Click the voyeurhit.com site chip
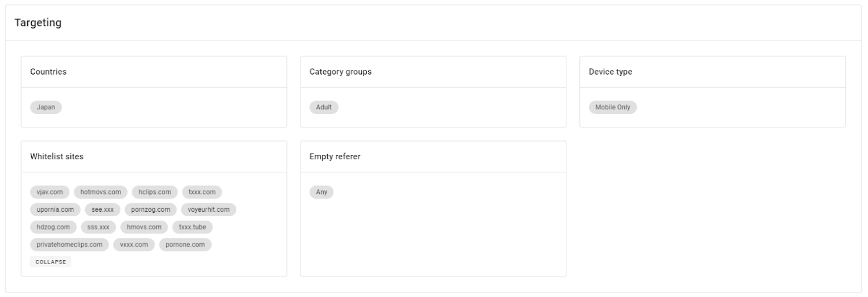This screenshot has height=297, width=868. pos(209,210)
